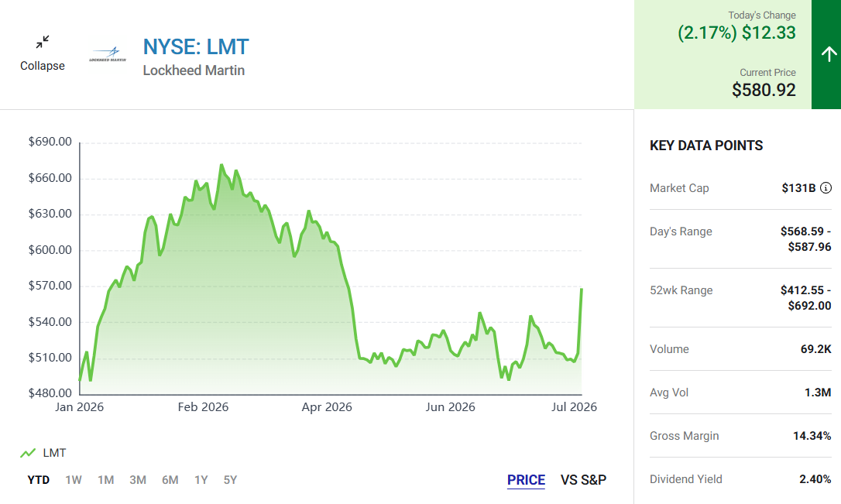The height and width of the screenshot is (504, 841).
Task: Click the LMT legend line icon
Action: pos(28,453)
